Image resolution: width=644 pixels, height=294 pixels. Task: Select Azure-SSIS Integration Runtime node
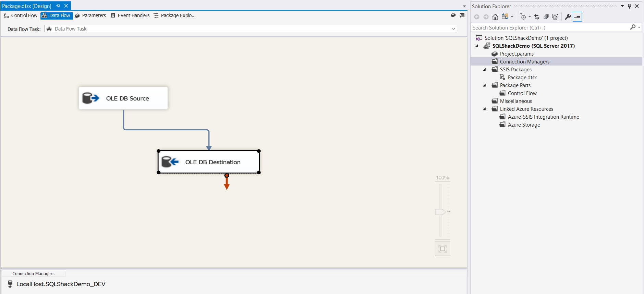(x=543, y=117)
